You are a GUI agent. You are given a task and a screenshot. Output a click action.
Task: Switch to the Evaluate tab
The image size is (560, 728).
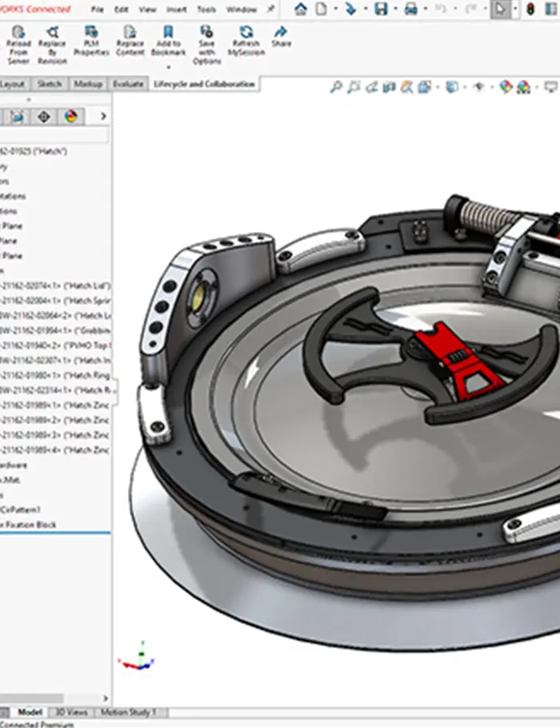point(128,84)
